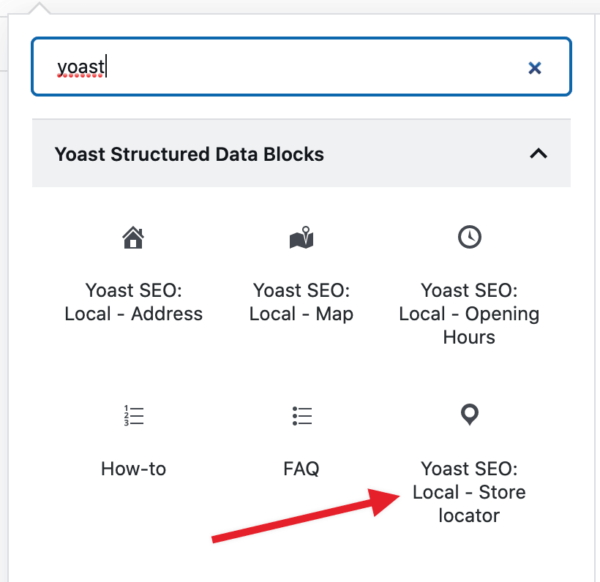Viewport: 600px width, 582px height.
Task: Add the "Local - Store locator" block label
Action: point(469,492)
